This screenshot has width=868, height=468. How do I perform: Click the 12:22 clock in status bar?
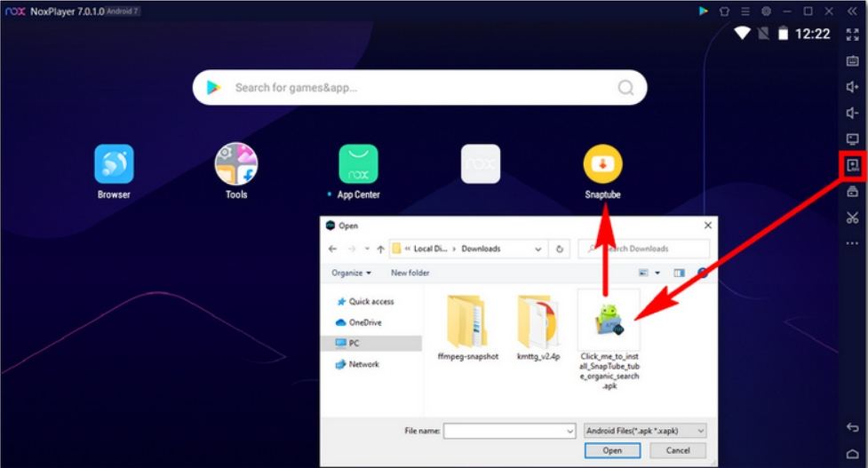813,34
